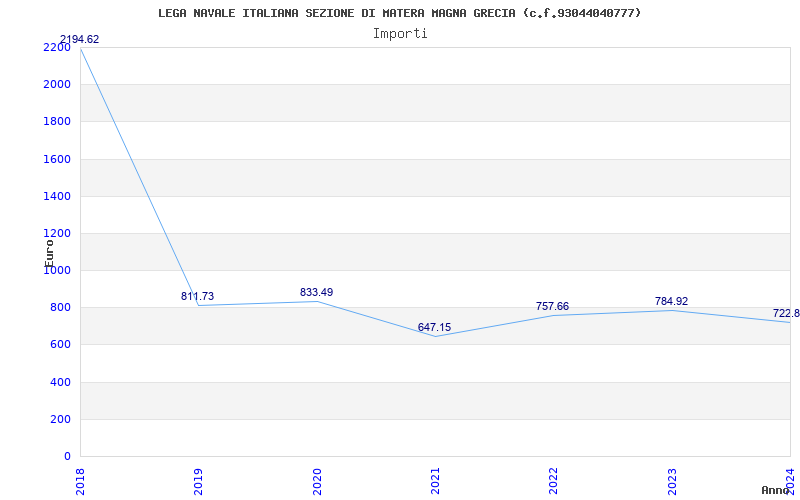
Task: Click the 400 y-axis value
Action: (60, 382)
